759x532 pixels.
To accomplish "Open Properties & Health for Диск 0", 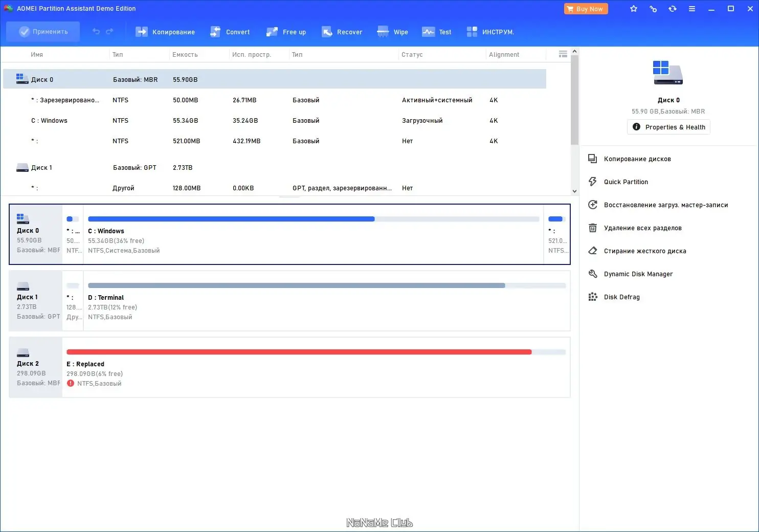I will pos(668,127).
